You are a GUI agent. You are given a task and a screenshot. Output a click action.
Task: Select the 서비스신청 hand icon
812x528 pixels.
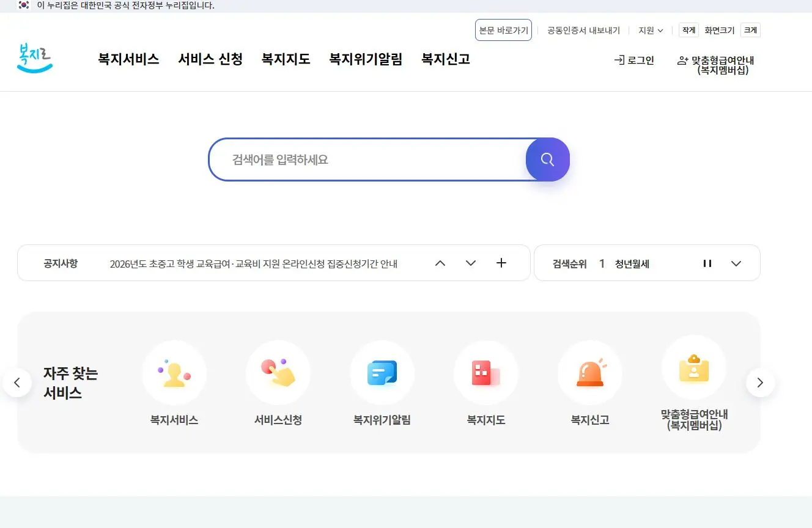point(278,373)
